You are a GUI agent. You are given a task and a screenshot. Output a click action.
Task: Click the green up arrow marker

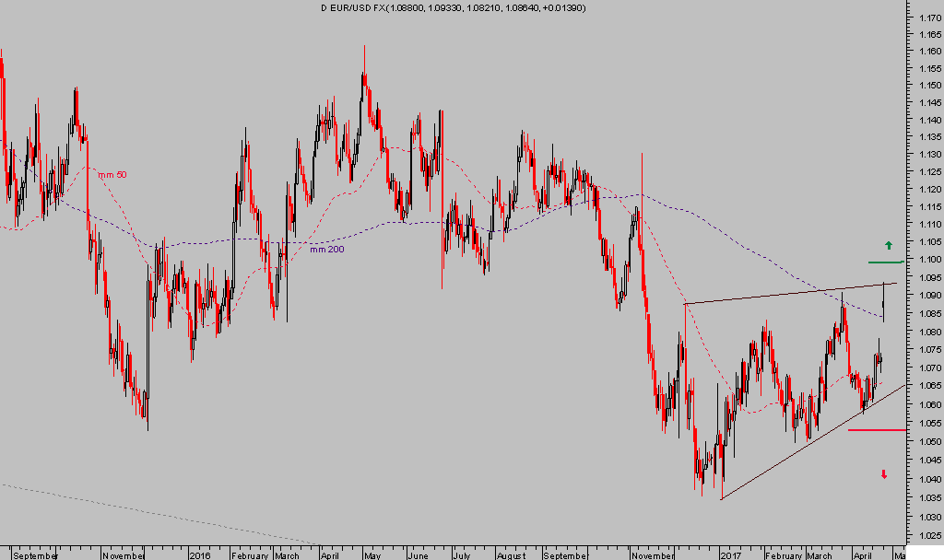point(889,245)
